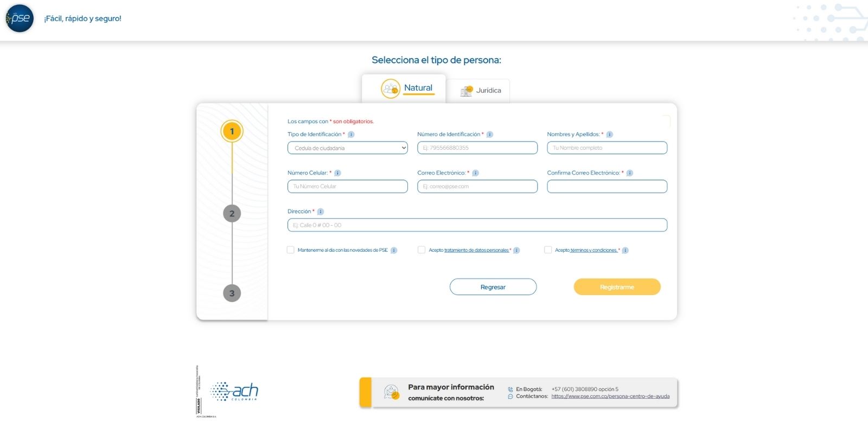Show info tooltip for Número Celular
This screenshot has height=434, width=868.
point(337,173)
